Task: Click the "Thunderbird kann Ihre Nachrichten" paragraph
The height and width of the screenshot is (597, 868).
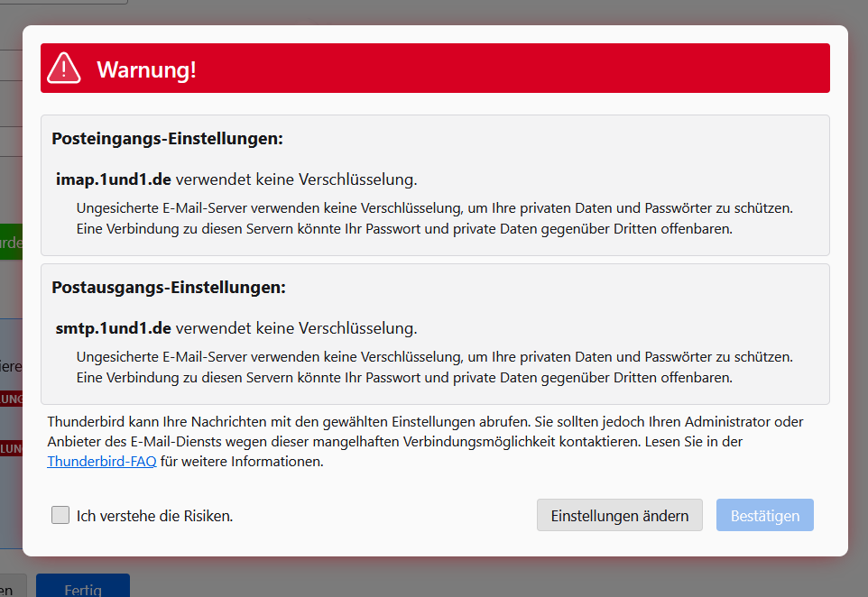Action: click(x=425, y=442)
